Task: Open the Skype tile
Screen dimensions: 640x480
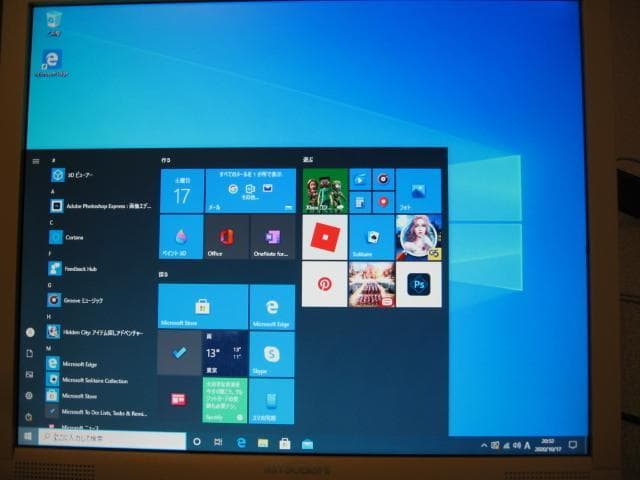Action: pyautogui.click(x=272, y=354)
